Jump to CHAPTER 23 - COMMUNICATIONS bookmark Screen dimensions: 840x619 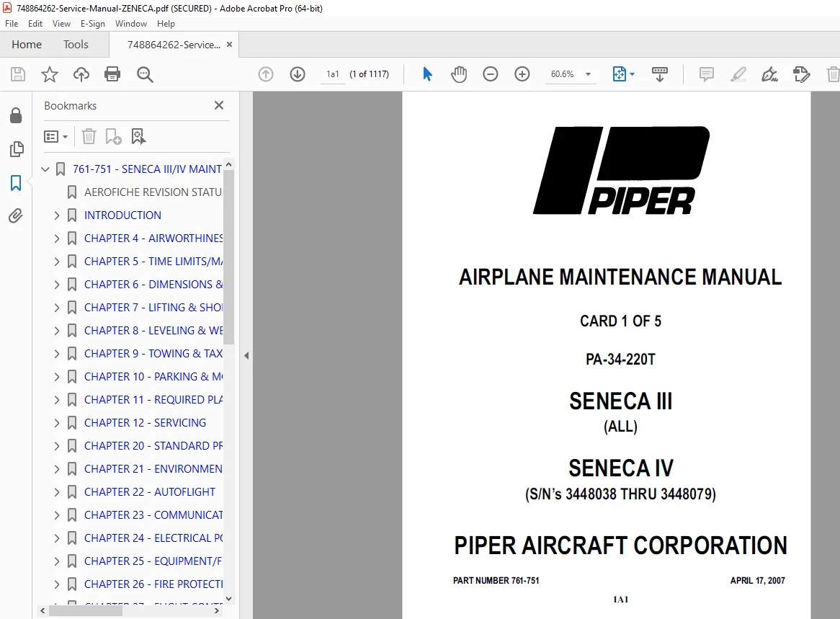tap(153, 515)
